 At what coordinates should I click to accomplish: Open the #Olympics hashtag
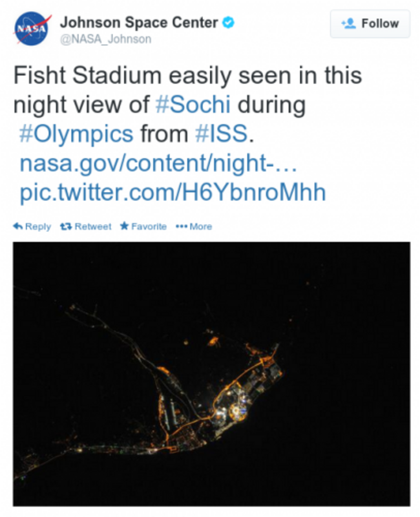(x=76, y=134)
